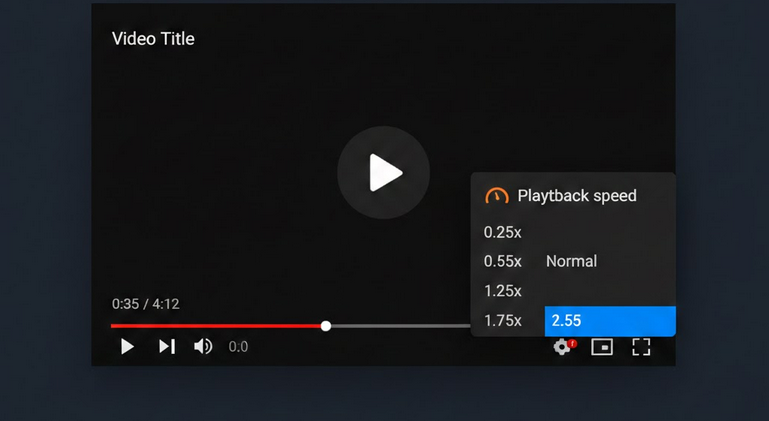Image resolution: width=769 pixels, height=421 pixels.
Task: Select the 0.55x playback speed
Action: [503, 261]
